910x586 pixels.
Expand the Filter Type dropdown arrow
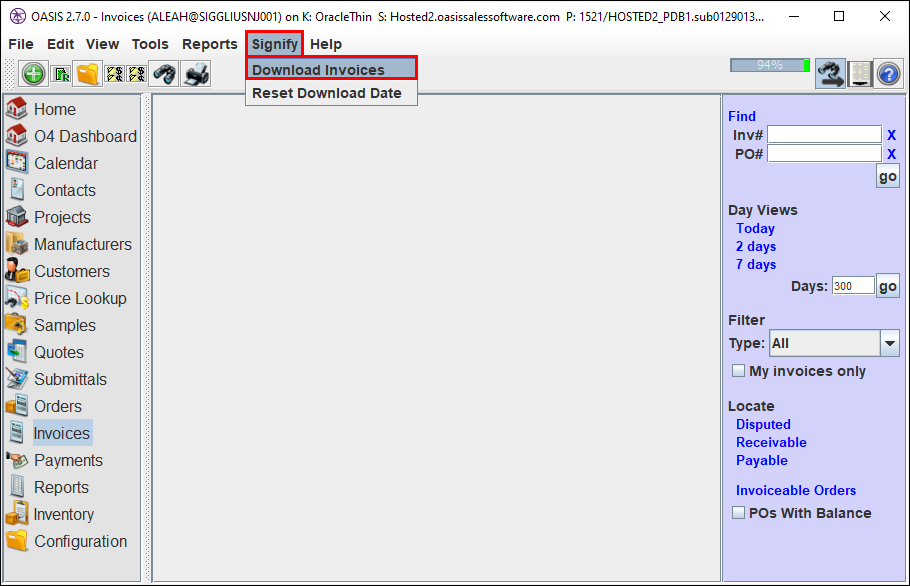click(889, 343)
